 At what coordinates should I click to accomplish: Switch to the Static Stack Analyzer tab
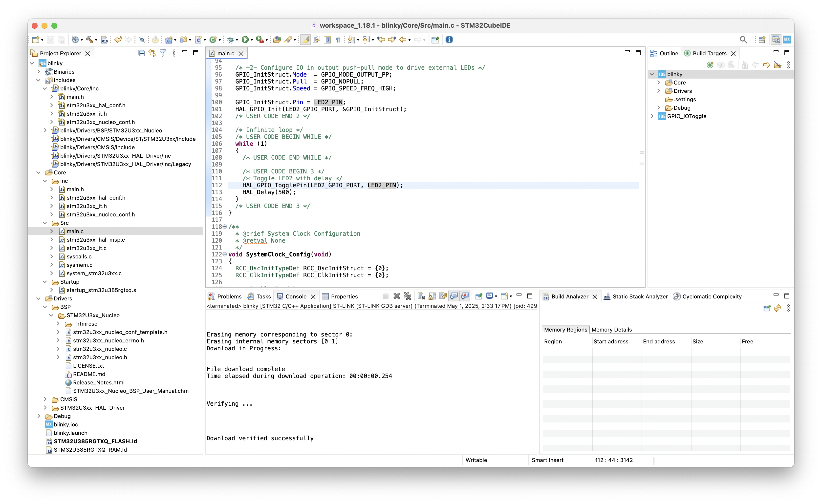[x=640, y=296]
